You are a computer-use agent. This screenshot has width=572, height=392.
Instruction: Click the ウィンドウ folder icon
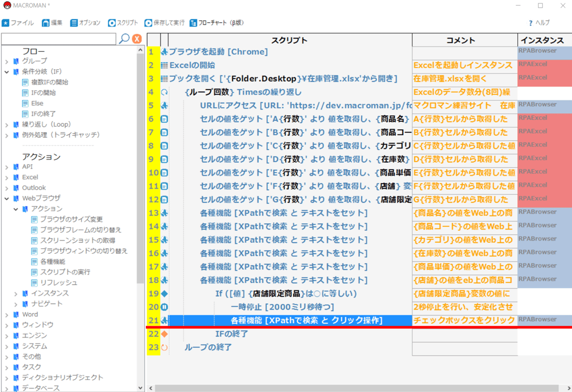coord(16,325)
